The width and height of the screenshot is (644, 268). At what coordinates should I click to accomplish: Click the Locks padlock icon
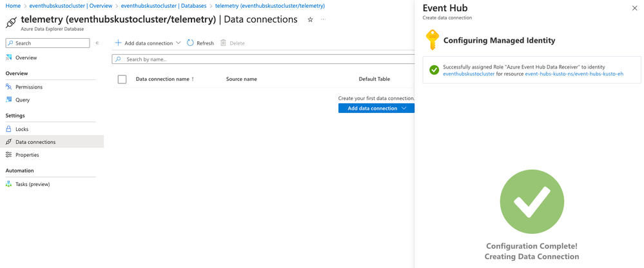click(x=8, y=129)
